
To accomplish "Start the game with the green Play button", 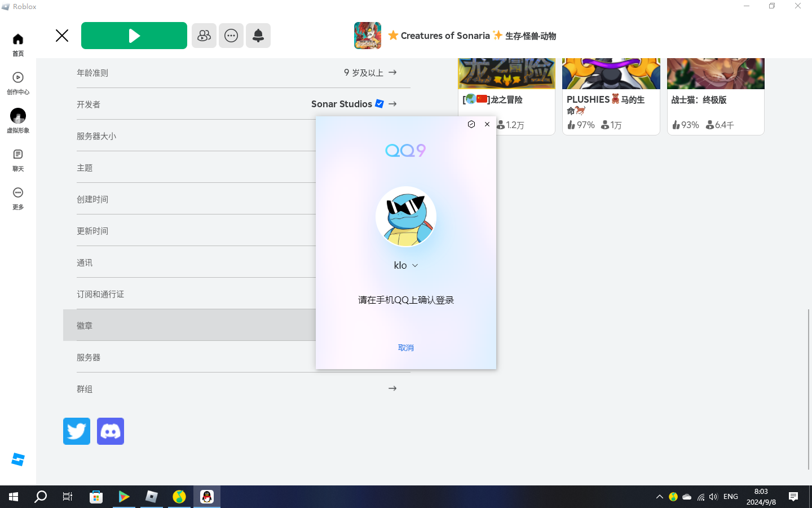I will tap(134, 36).
